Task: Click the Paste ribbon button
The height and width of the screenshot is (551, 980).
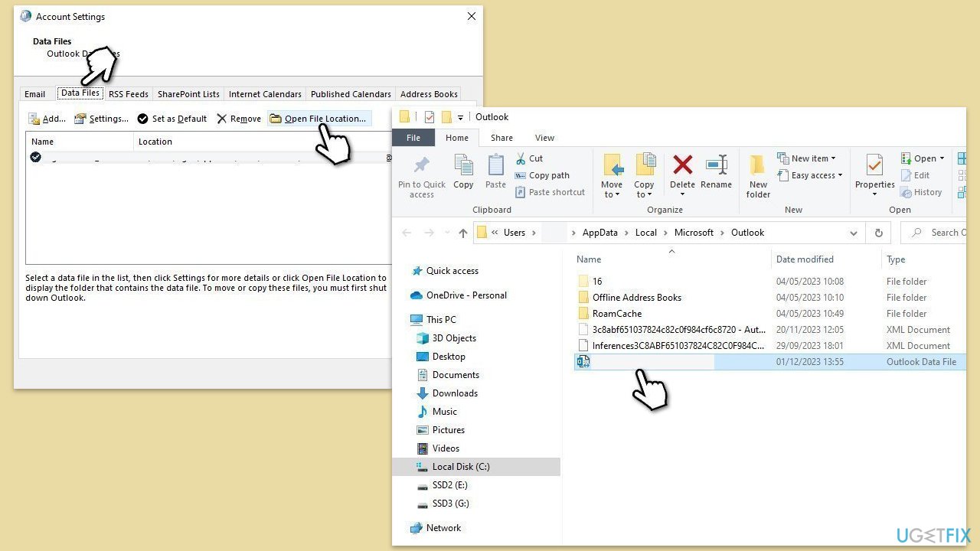Action: click(495, 171)
